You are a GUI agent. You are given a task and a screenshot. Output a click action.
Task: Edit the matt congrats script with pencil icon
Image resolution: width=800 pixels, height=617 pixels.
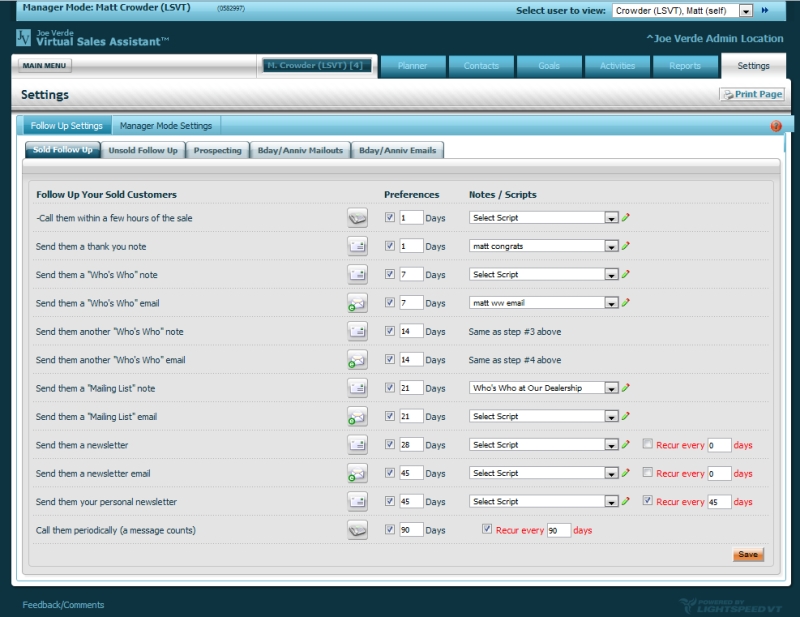click(626, 246)
